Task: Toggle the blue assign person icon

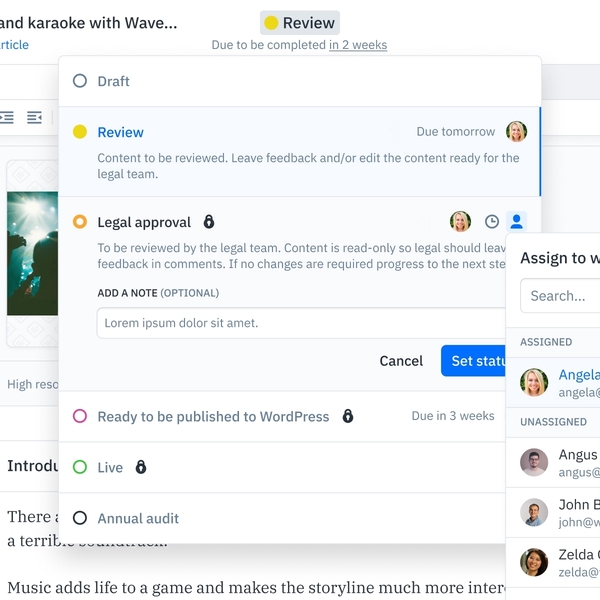Action: pos(517,222)
